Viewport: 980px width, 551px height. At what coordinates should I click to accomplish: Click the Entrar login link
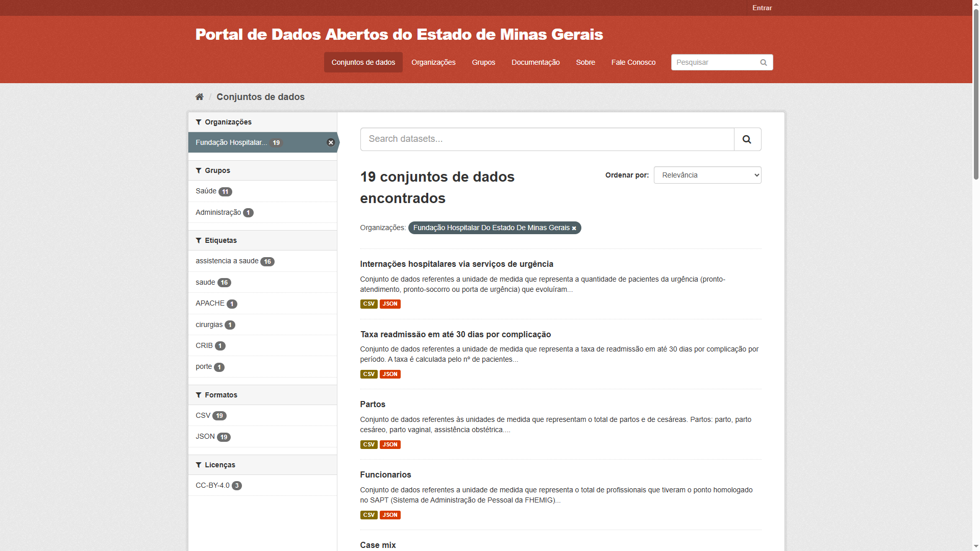(x=762, y=8)
